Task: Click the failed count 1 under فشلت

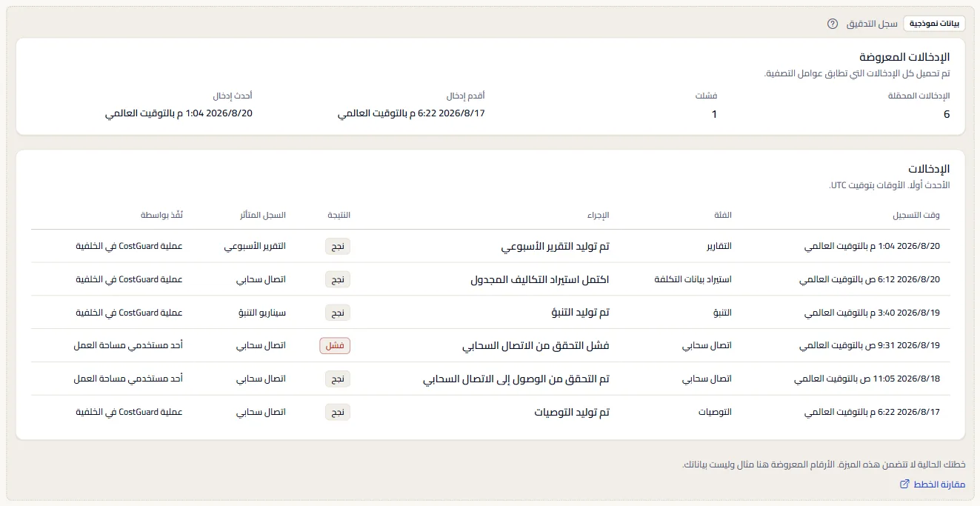Action: [x=714, y=114]
